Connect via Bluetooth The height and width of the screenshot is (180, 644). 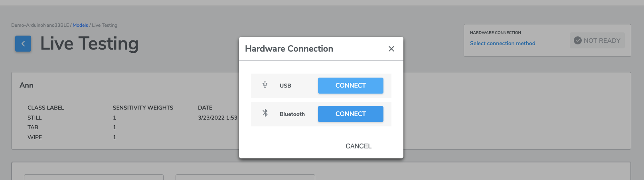[350, 114]
